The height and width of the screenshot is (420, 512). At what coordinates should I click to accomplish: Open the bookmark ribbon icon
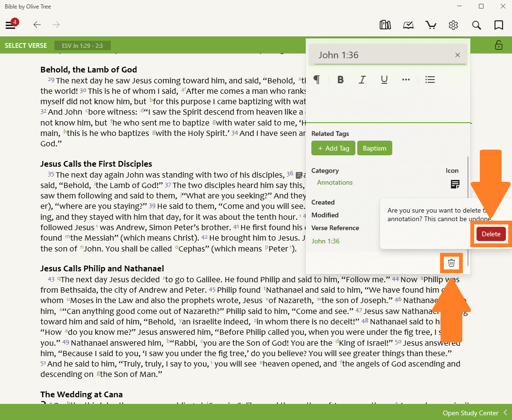coord(499,25)
